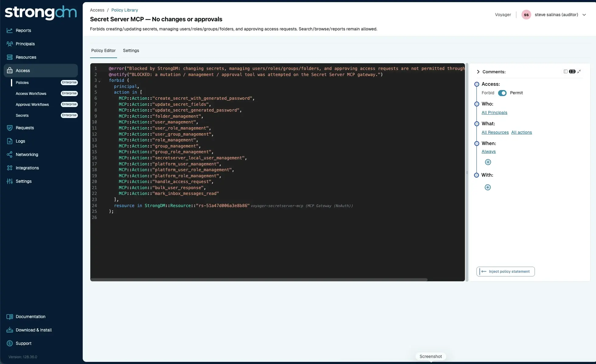Select the split-pane layout toggle
Screen dimensions: 596x364
tap(572, 71)
